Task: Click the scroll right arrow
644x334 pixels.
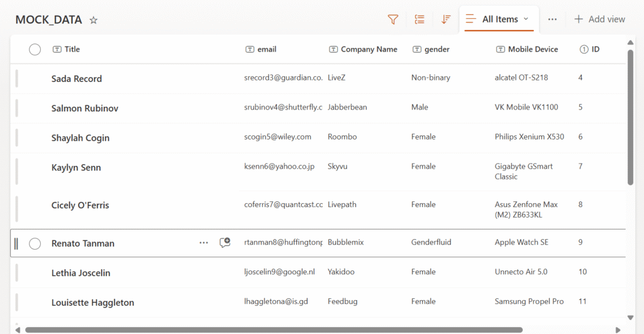Action: coord(618,330)
